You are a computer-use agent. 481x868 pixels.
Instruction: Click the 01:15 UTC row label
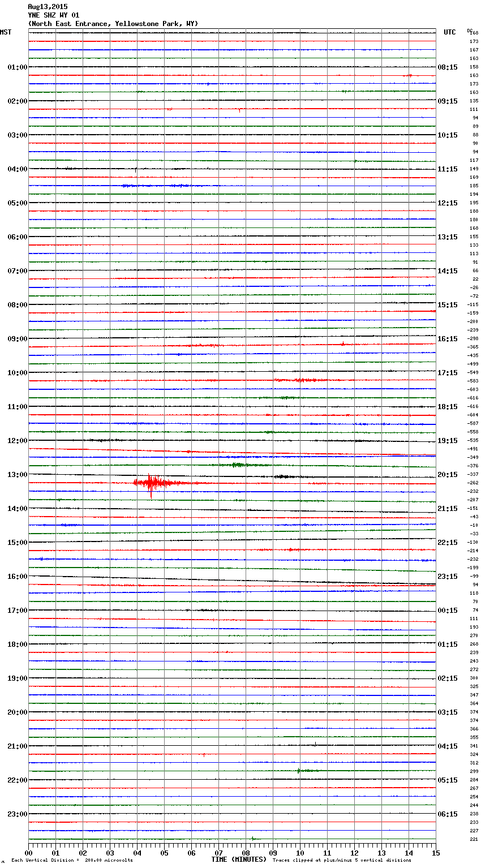pyautogui.click(x=448, y=644)
